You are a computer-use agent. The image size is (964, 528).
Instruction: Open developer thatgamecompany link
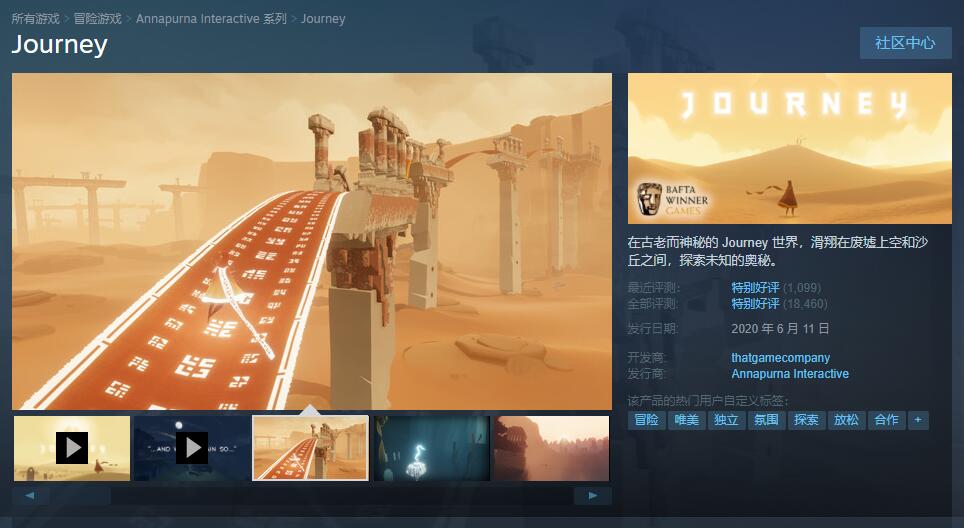coord(780,358)
